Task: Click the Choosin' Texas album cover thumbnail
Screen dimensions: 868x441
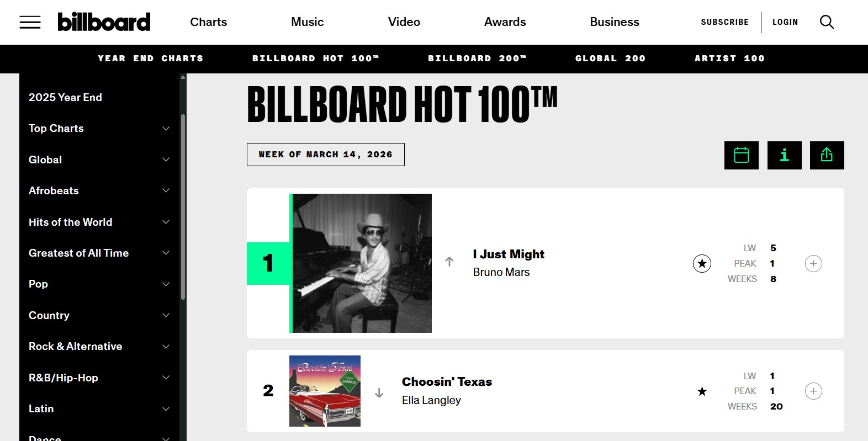Action: pos(325,391)
